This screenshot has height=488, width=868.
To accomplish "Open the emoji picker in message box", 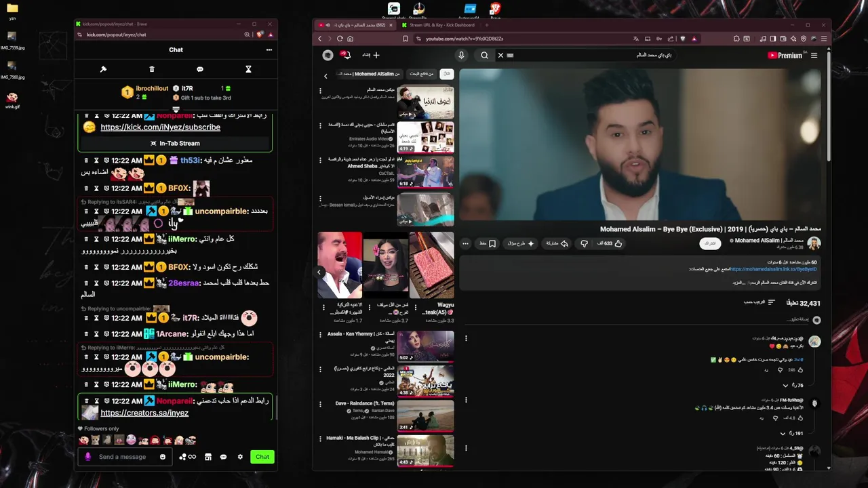I will pyautogui.click(x=163, y=457).
